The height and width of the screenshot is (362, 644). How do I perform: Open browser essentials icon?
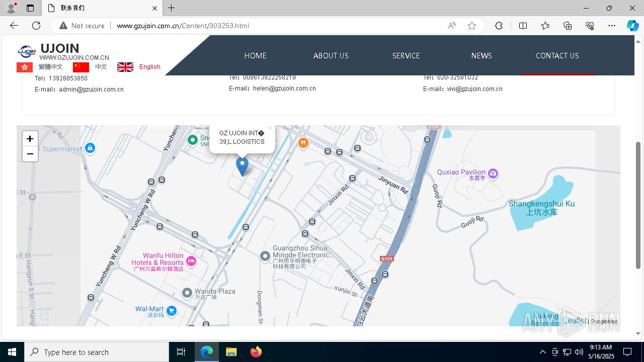pos(590,26)
